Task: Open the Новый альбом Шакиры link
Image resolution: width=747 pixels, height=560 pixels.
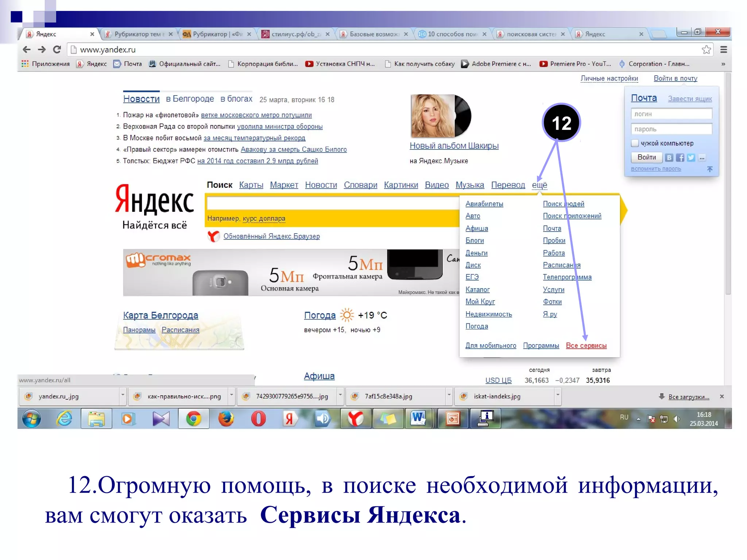Action: coord(454,146)
